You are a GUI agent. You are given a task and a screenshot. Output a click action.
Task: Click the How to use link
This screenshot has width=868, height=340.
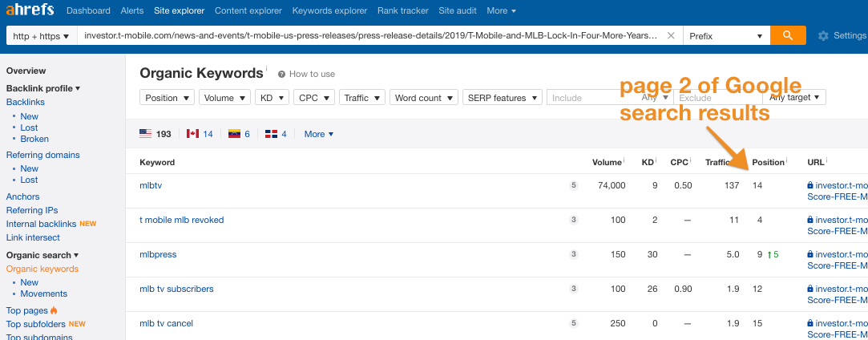tap(312, 75)
